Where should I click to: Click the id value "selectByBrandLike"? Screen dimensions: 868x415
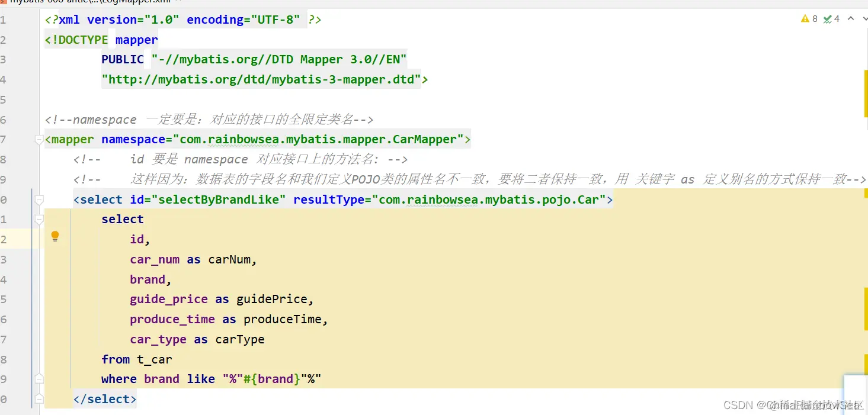point(219,200)
